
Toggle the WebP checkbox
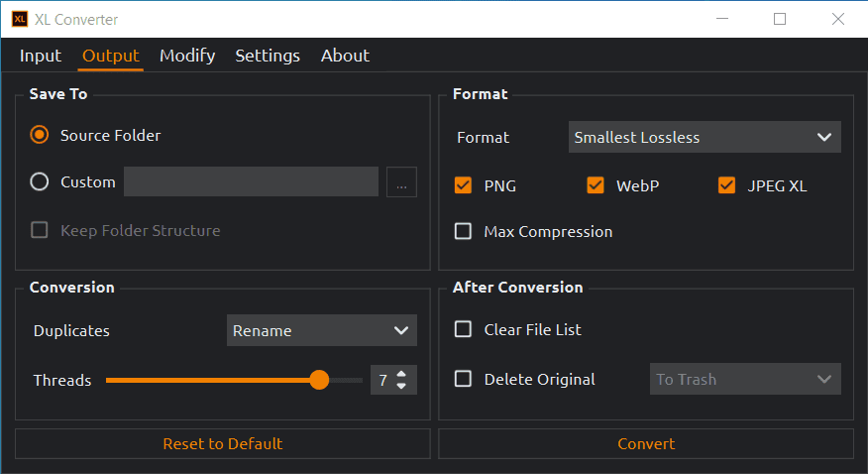click(596, 185)
